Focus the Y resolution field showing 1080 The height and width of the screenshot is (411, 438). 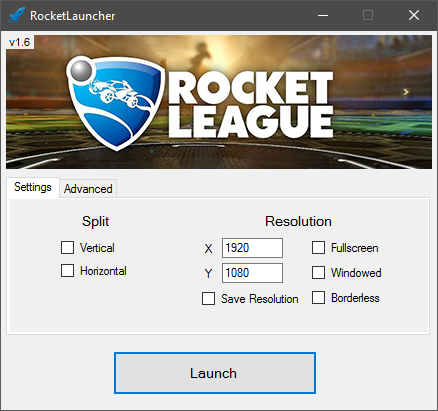coord(252,273)
